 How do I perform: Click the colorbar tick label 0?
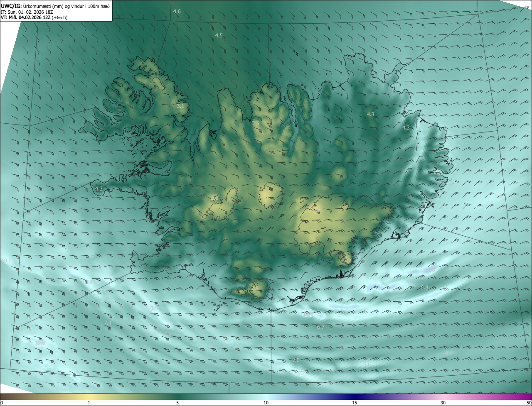[2, 403]
